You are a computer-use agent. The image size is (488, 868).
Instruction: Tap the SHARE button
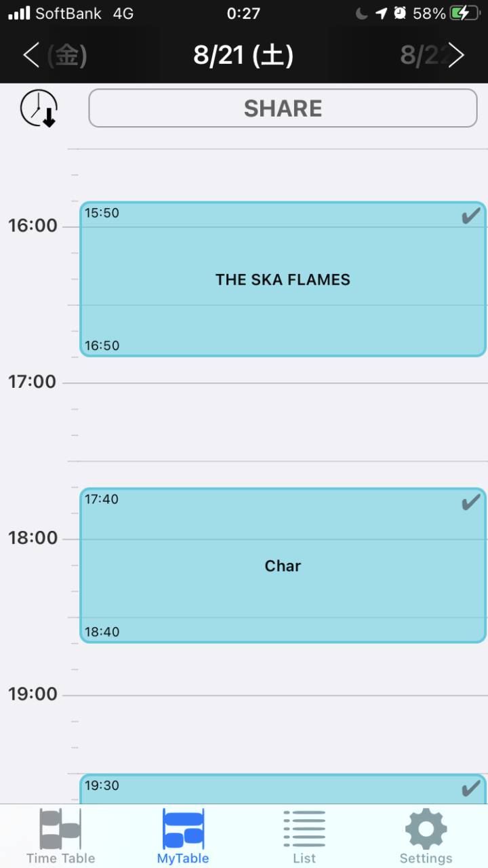[283, 108]
